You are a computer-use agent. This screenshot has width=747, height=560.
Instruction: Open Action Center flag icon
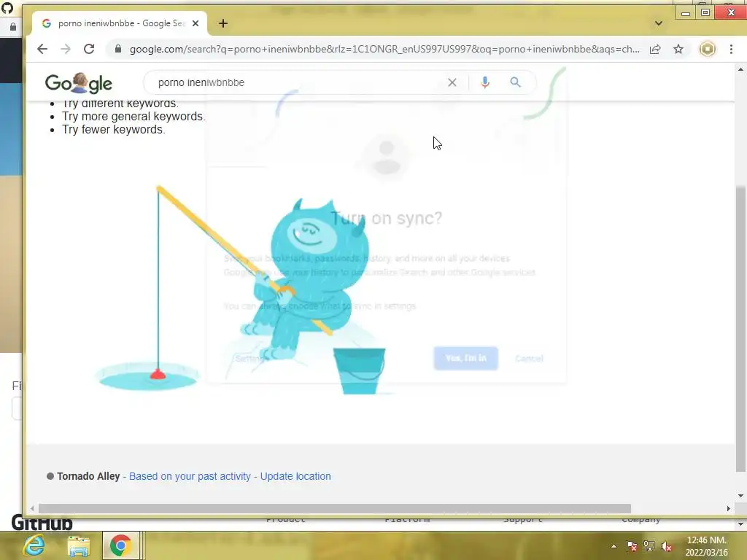pyautogui.click(x=632, y=546)
